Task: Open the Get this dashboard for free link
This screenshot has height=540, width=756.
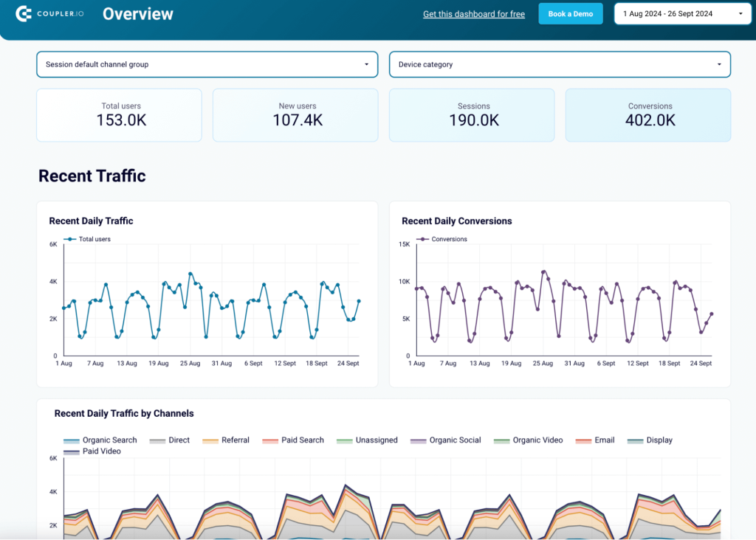Action: tap(473, 13)
